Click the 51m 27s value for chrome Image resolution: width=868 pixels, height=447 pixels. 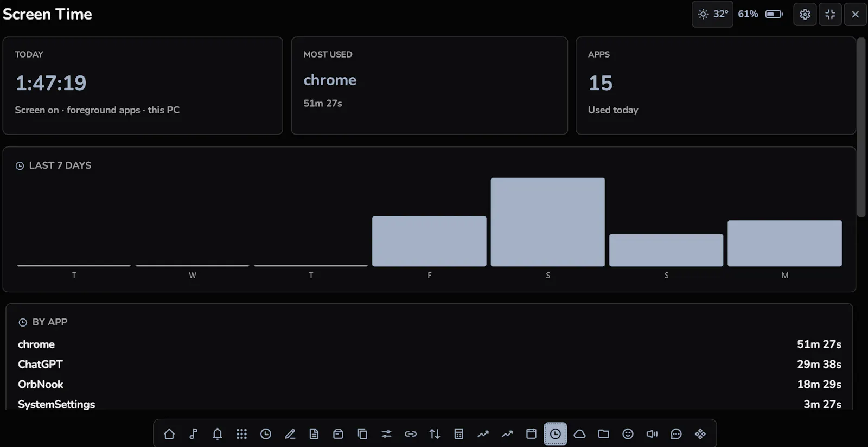(x=819, y=344)
